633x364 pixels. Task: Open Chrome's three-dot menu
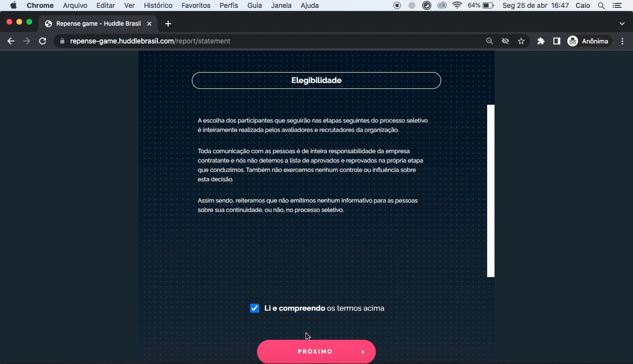tap(622, 41)
